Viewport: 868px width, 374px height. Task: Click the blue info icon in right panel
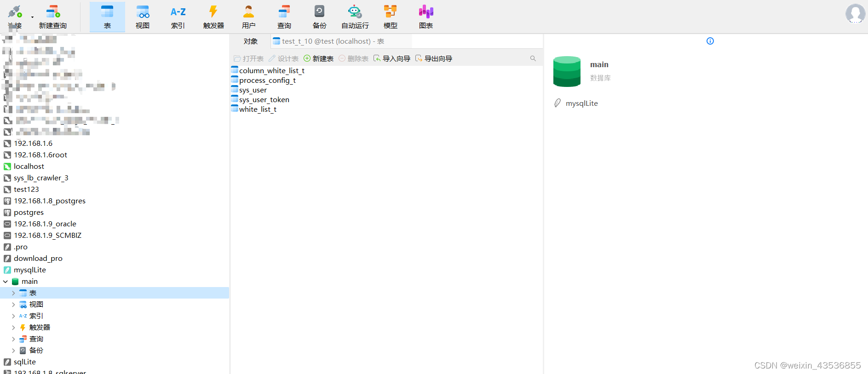click(710, 41)
